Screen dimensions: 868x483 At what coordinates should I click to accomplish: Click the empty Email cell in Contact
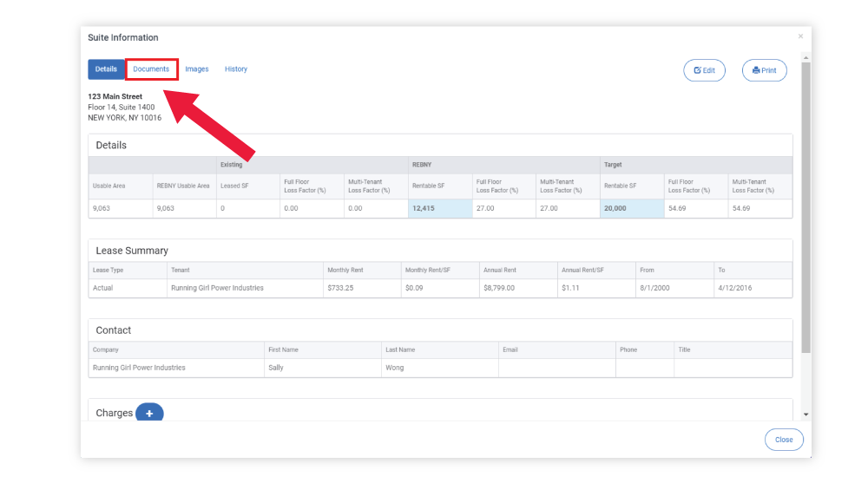click(557, 368)
